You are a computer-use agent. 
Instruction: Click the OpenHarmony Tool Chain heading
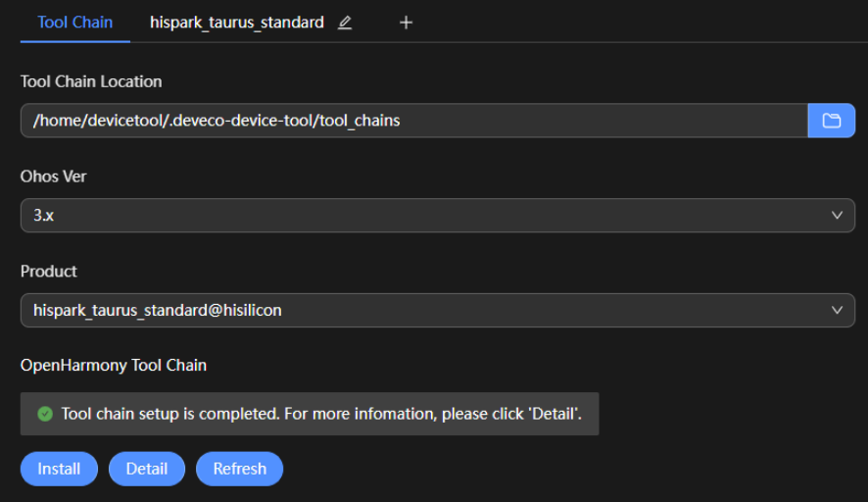[114, 365]
